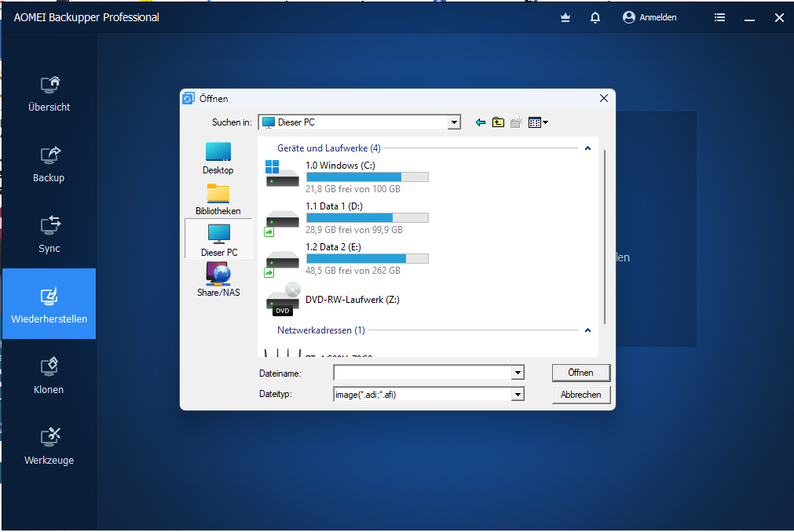
Task: Click the 1.0 Windows (C:) label
Action: (340, 166)
